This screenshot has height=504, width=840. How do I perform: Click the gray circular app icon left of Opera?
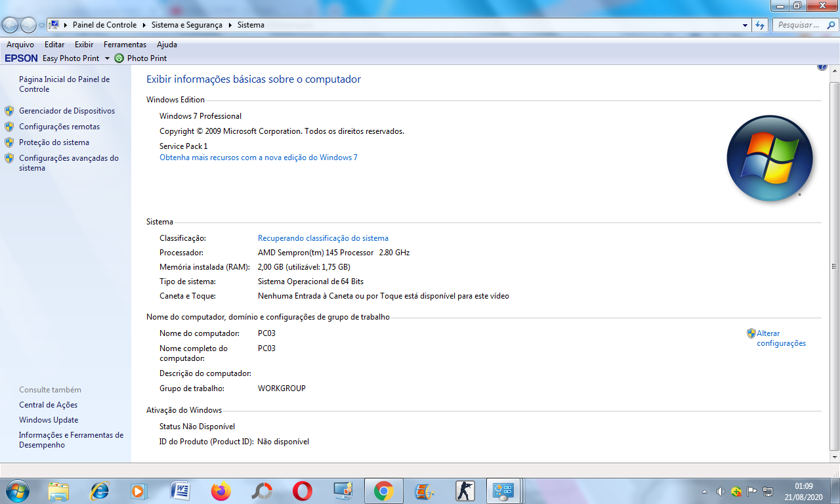pos(262,491)
